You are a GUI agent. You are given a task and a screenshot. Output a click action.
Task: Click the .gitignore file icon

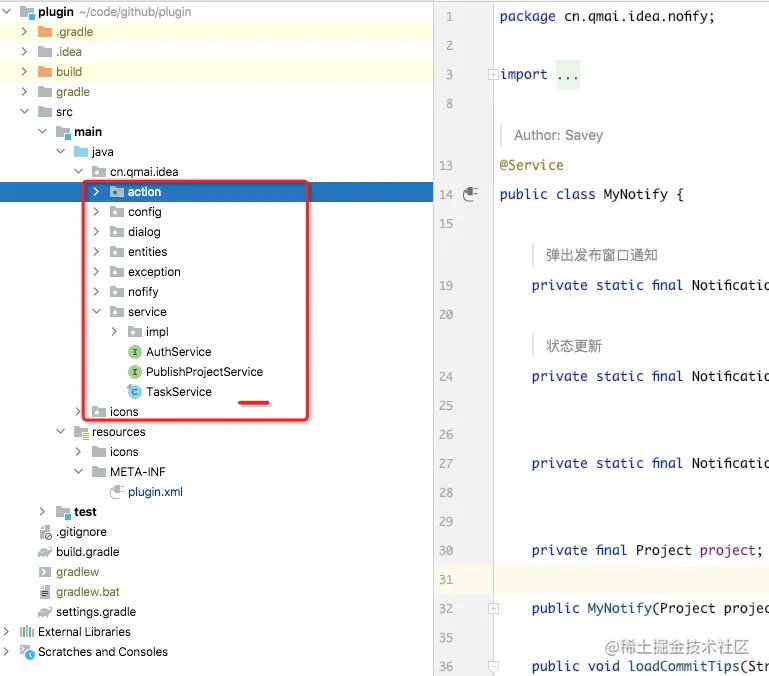click(x=45, y=532)
